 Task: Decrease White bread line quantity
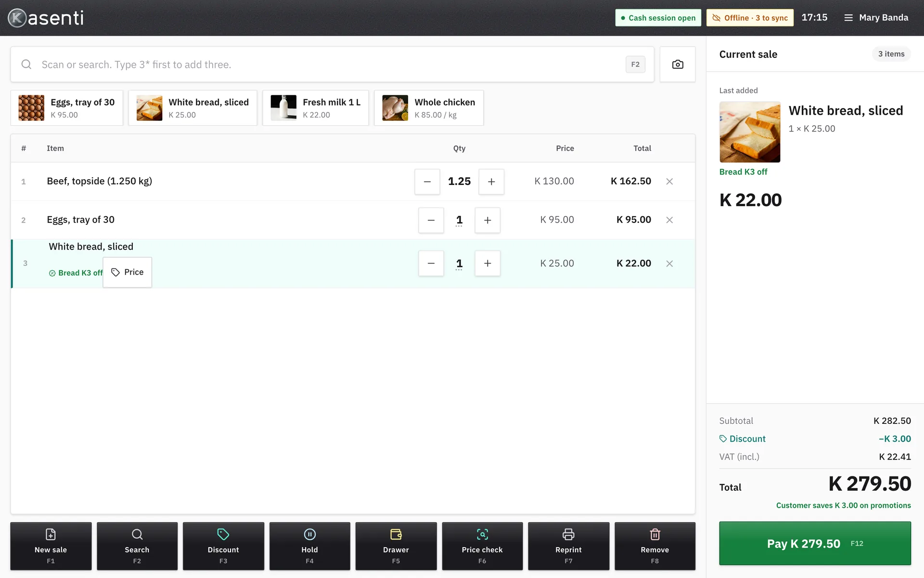point(431,263)
